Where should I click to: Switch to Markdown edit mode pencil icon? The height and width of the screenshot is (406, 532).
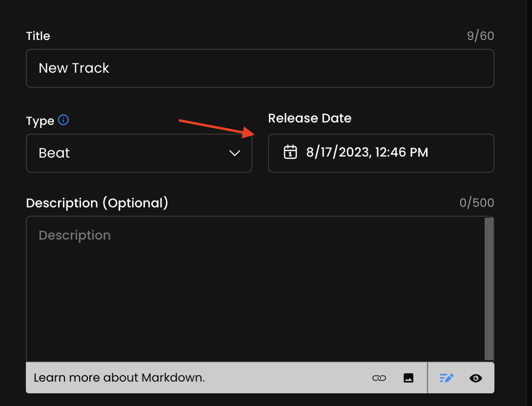[446, 378]
